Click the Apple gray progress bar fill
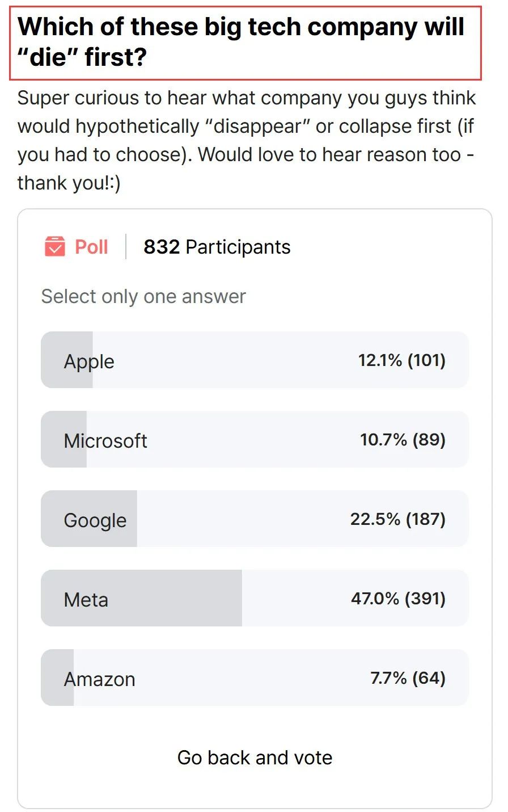The image size is (508, 812). click(x=67, y=360)
